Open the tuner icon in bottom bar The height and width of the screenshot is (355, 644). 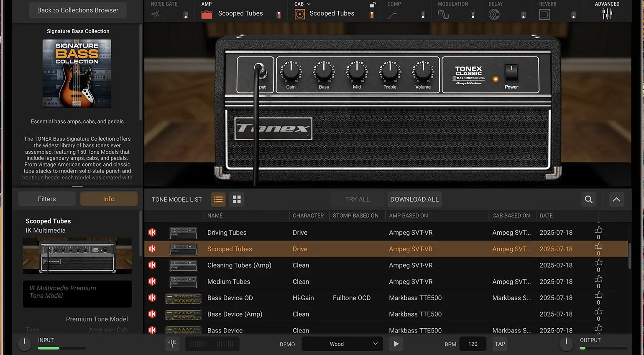point(172,344)
